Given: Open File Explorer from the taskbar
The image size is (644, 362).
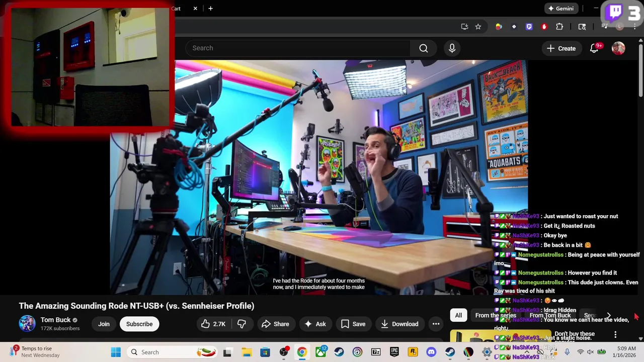Looking at the screenshot, I should tap(247, 352).
